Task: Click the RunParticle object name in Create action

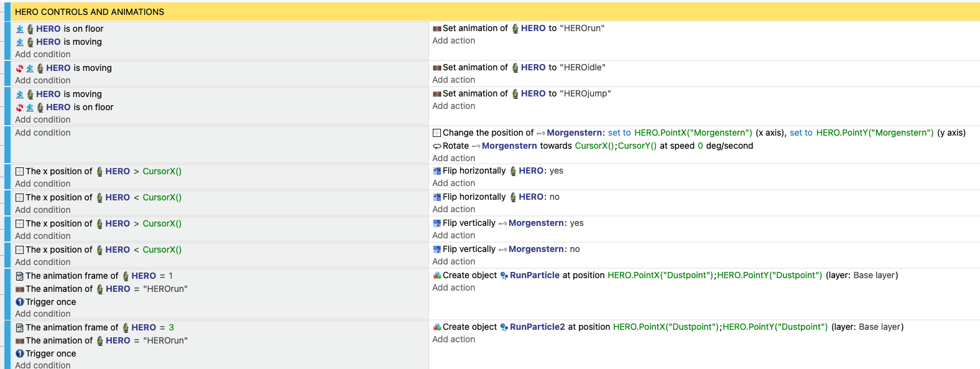Action: [534, 276]
